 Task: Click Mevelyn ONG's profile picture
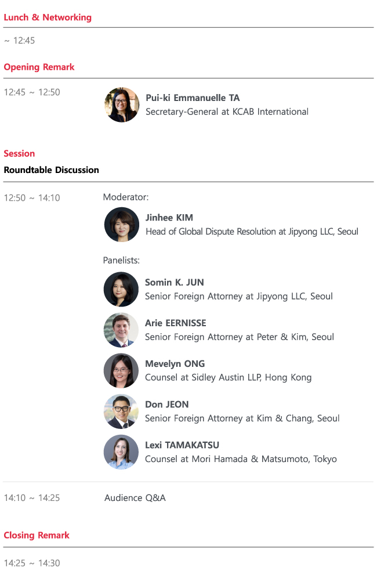[121, 370]
